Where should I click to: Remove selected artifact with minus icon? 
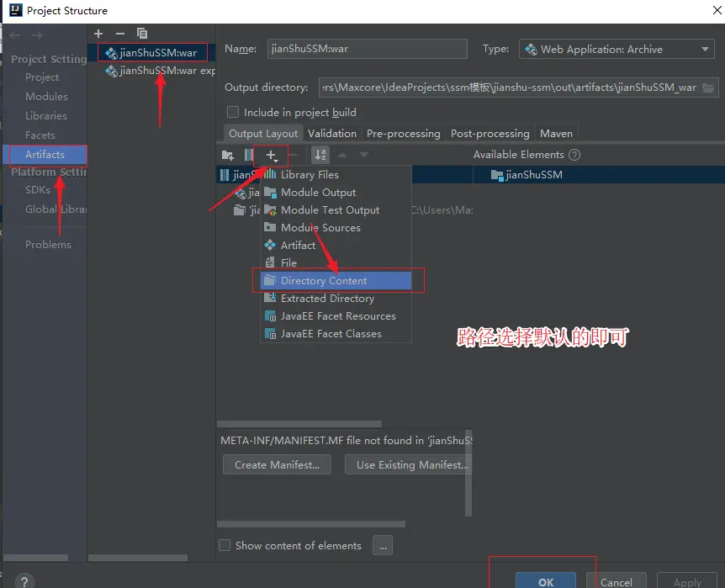[x=120, y=34]
